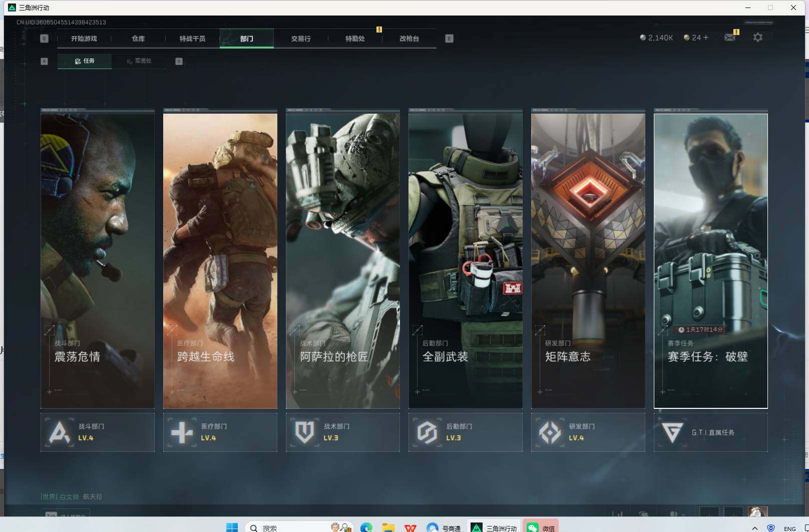Click the player avatar in the bottom-right corner
The height and width of the screenshot is (532, 809).
[x=757, y=511]
